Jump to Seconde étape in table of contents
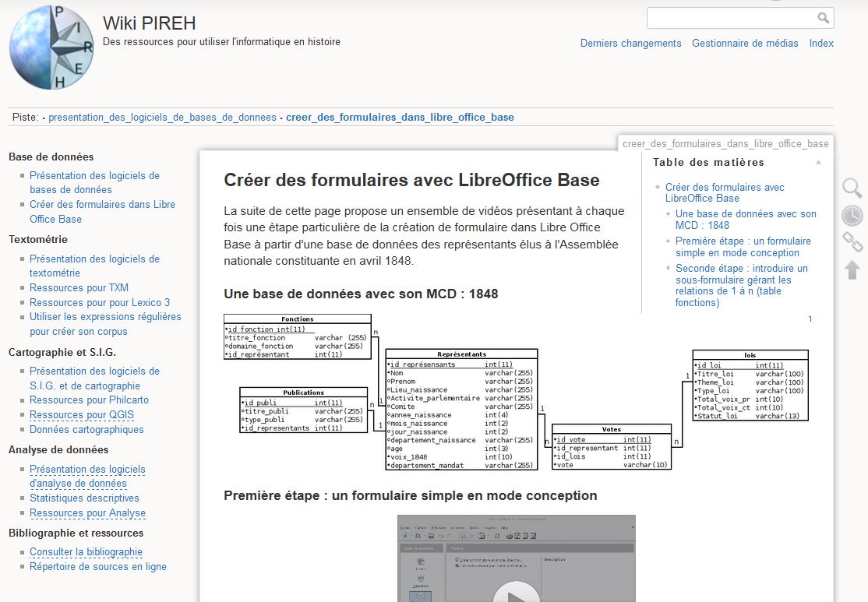The width and height of the screenshot is (868, 602). (741, 286)
